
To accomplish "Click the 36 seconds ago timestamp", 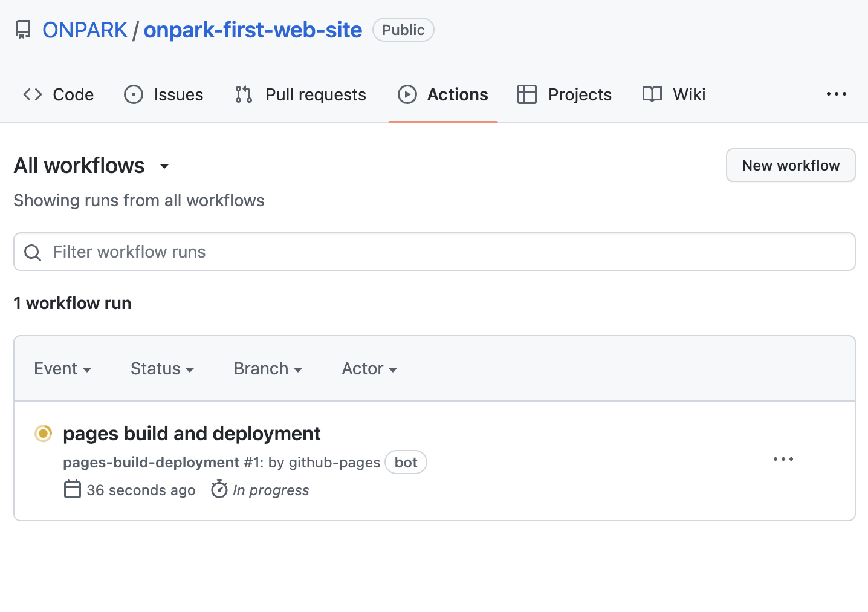I will tap(141, 490).
